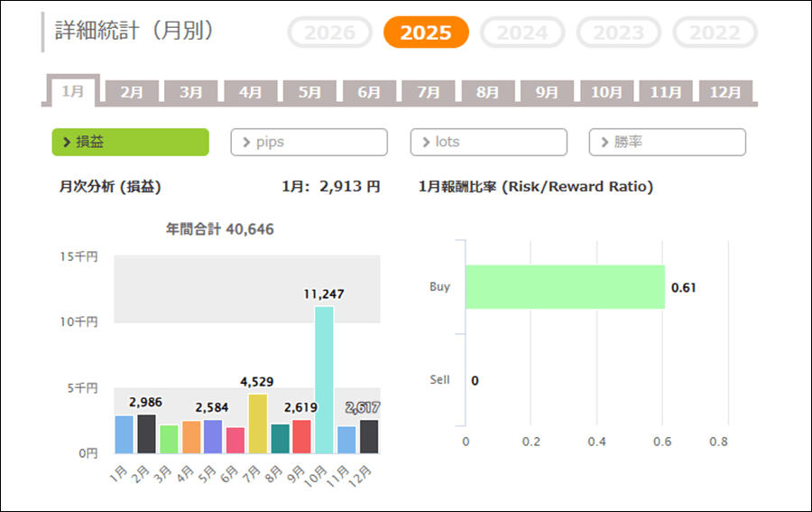812x512 pixels.
Task: Click the tall 10月 bar showing 11,247
Action: (324, 379)
